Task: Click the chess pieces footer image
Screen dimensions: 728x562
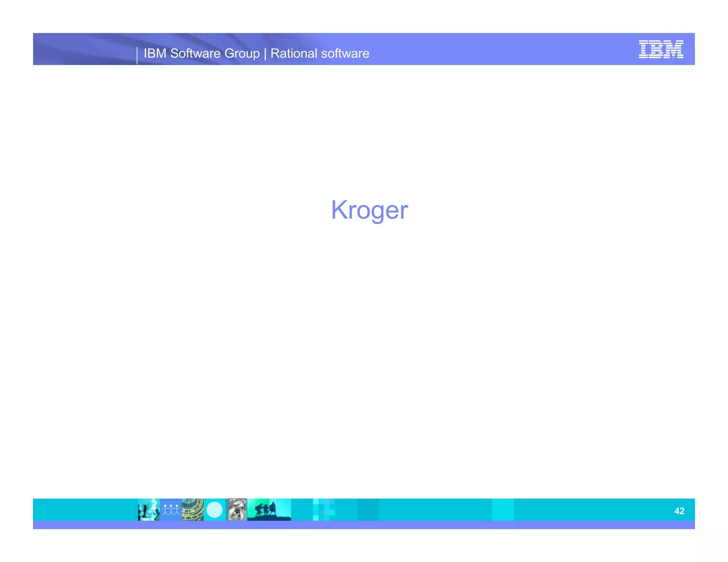Action: point(149,509)
